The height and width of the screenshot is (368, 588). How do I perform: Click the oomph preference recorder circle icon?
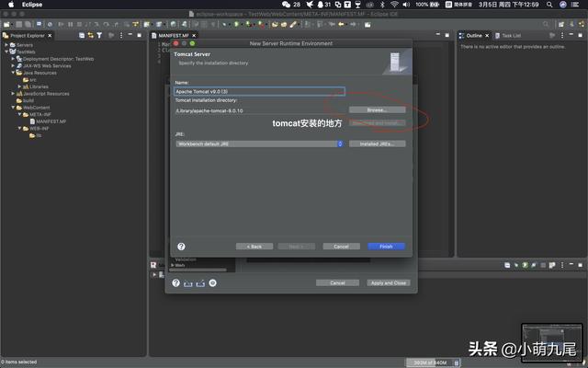coord(212,282)
